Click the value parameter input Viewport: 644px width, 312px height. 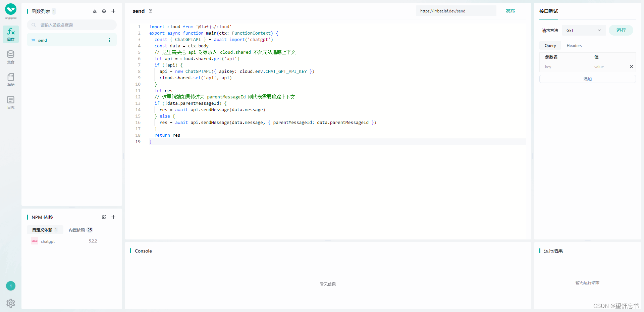pos(608,67)
